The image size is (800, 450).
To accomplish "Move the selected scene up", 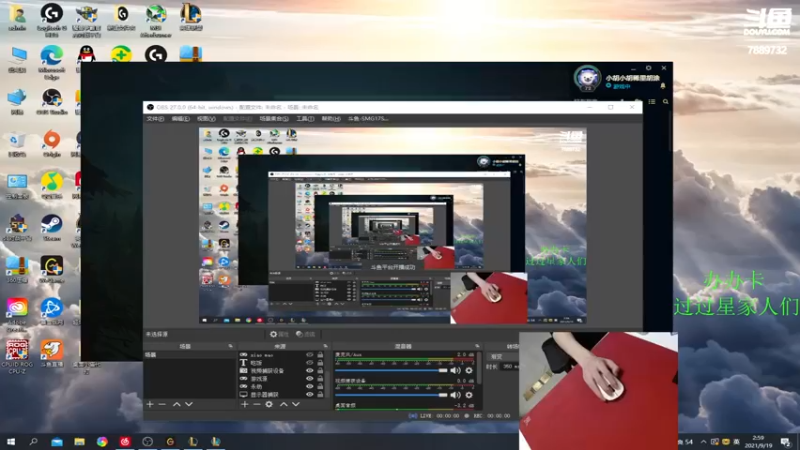I will point(177,404).
